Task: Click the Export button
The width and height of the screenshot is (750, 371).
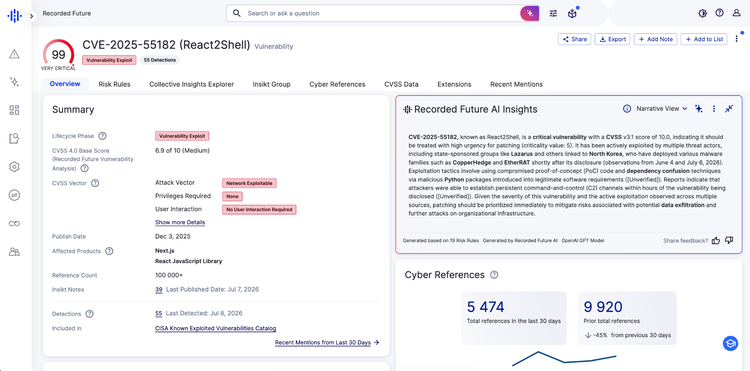Action: tap(613, 39)
